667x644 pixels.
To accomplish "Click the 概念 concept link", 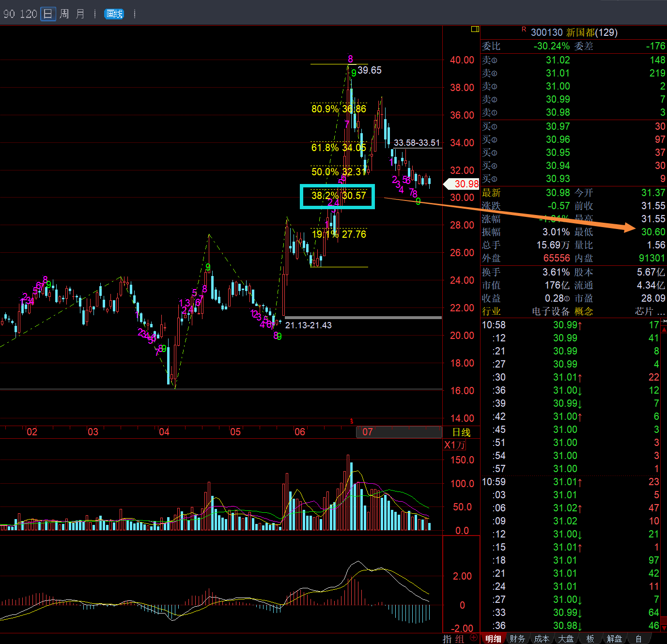I will (x=584, y=311).
